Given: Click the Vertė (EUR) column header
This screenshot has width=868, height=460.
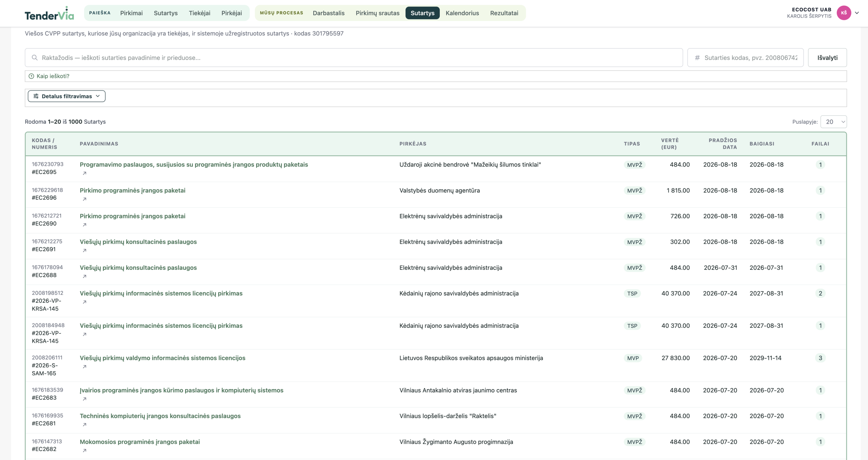Looking at the screenshot, I should [x=670, y=144].
